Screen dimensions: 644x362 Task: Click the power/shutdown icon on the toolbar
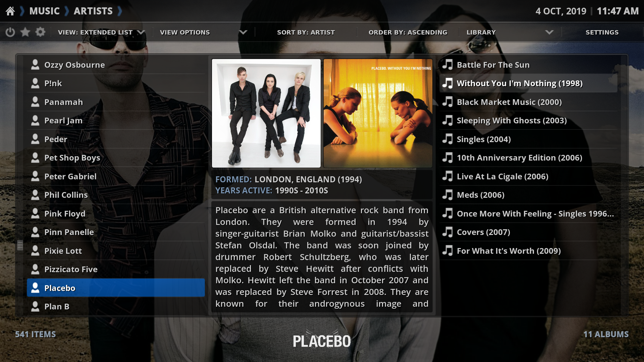[10, 32]
